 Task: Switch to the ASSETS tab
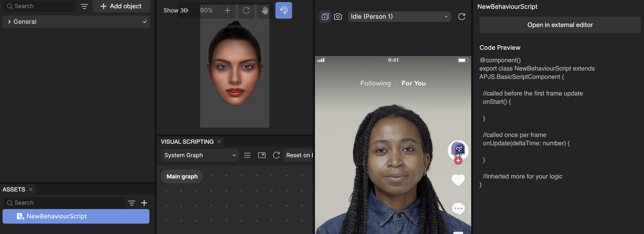pyautogui.click(x=14, y=189)
